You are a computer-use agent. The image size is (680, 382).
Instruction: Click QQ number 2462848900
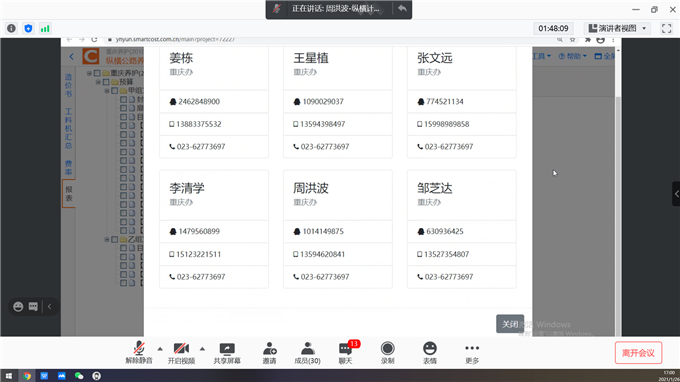click(199, 101)
